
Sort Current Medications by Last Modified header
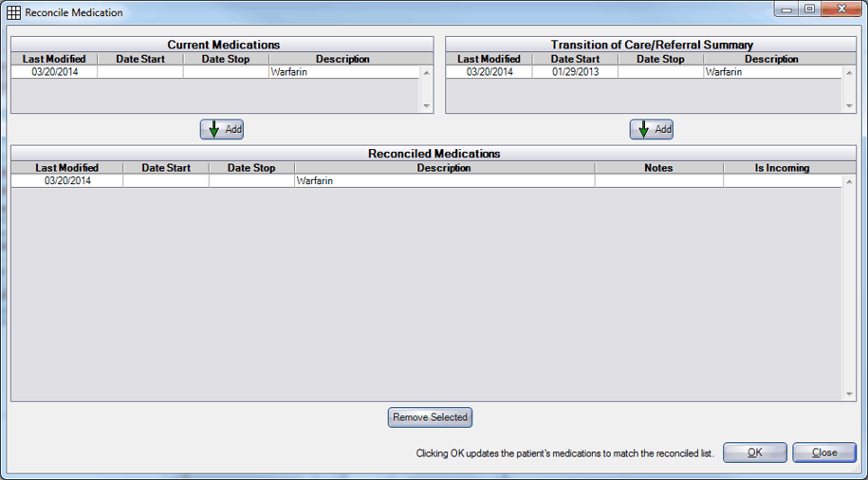pyautogui.click(x=54, y=59)
